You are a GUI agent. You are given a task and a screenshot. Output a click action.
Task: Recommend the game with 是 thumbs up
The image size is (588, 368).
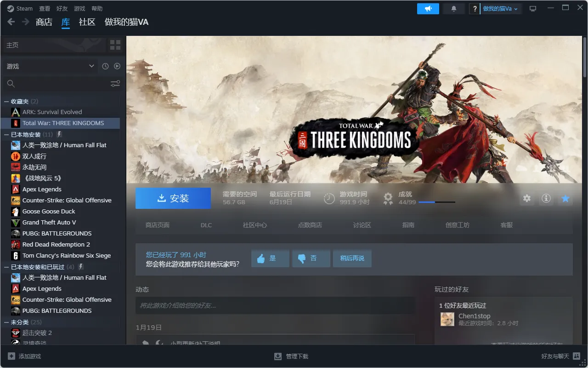tap(270, 259)
